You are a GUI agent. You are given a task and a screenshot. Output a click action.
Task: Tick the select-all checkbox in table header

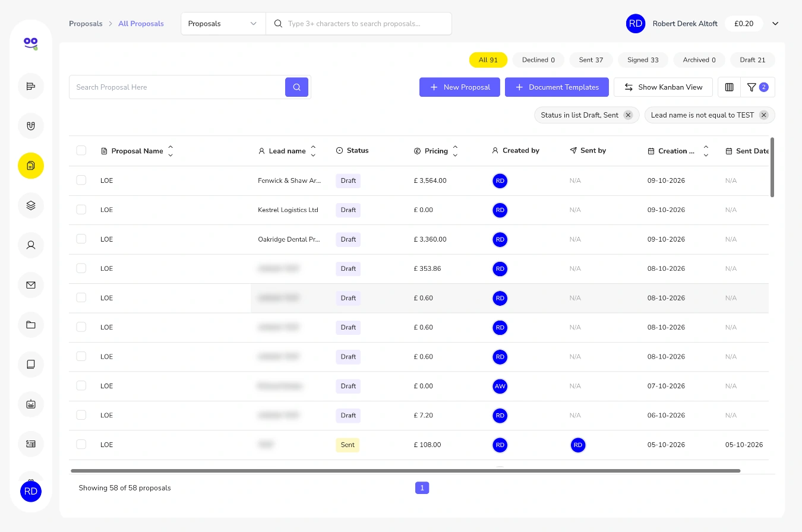(81, 151)
